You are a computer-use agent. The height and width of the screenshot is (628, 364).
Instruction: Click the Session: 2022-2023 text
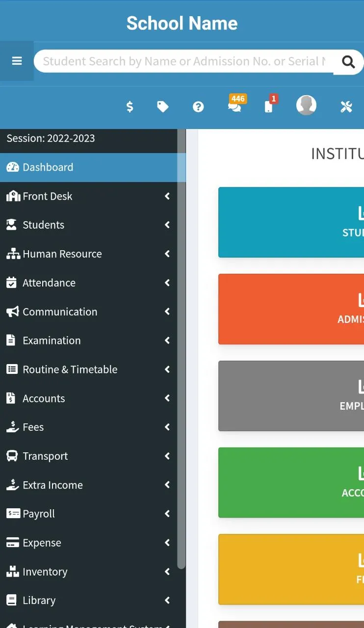[x=51, y=138]
